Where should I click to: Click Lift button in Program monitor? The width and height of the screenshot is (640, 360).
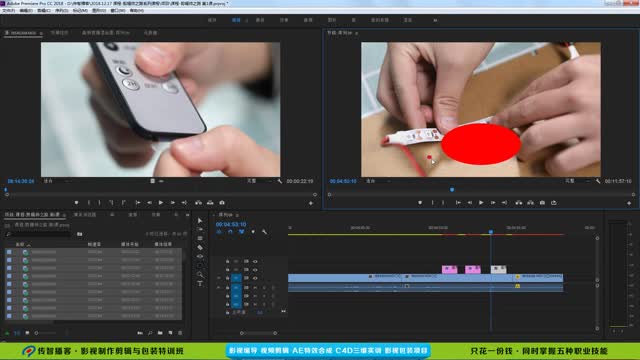coord(518,202)
